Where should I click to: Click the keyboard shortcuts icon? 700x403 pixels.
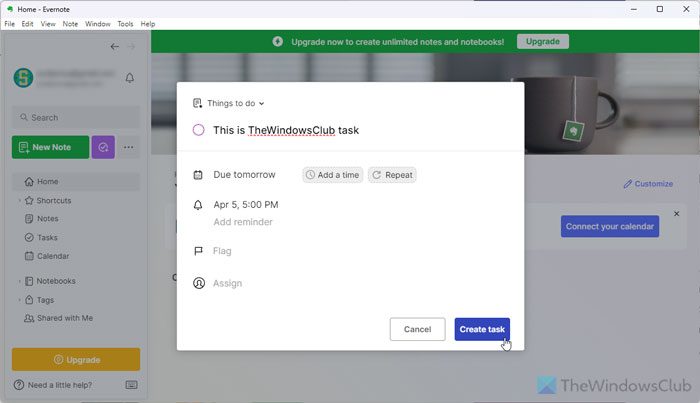[x=131, y=385]
